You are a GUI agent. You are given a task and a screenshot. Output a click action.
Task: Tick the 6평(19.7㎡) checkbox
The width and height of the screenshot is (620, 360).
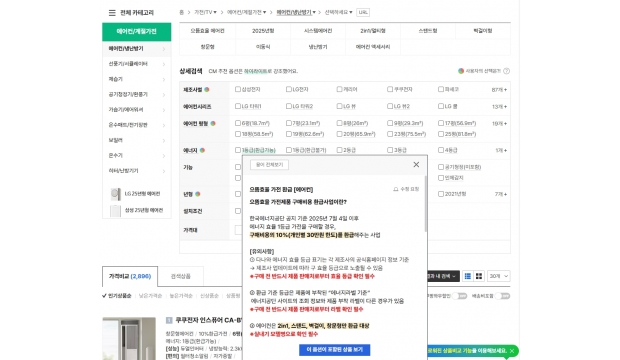tap(238, 123)
